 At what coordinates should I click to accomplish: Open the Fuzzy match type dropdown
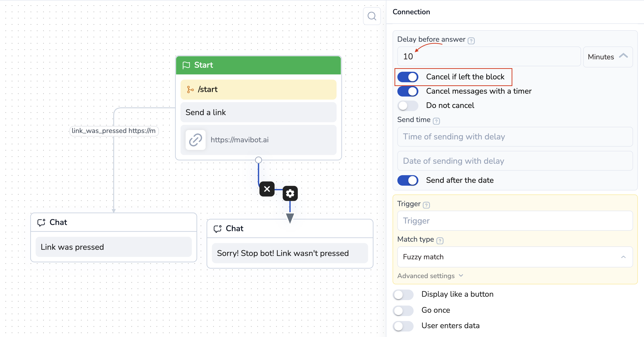click(x=515, y=257)
